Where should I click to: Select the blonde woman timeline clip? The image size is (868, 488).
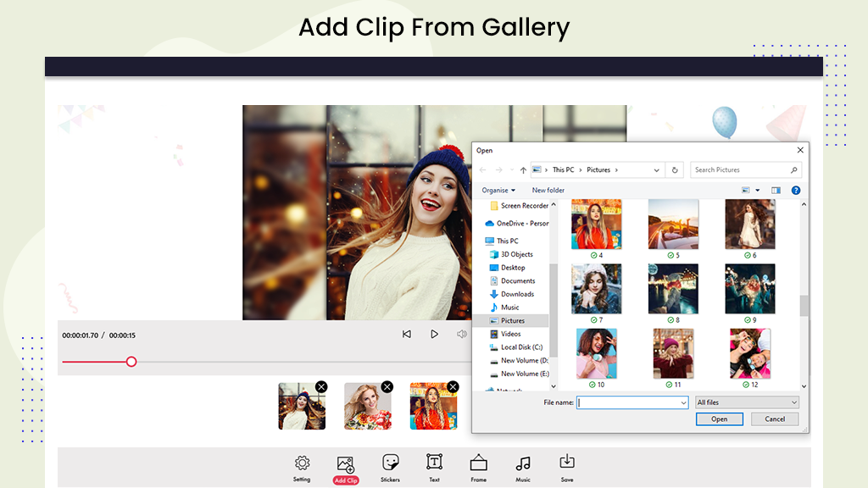tap(368, 407)
